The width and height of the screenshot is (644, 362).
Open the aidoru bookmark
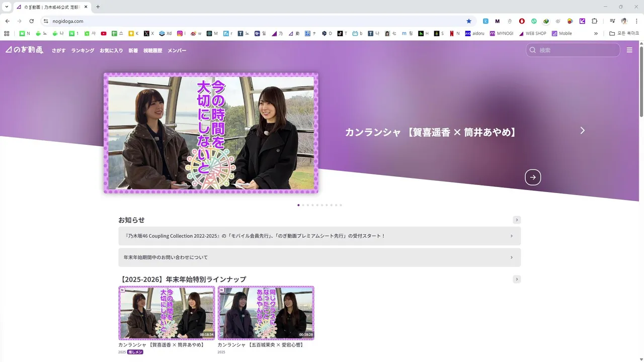click(474, 34)
